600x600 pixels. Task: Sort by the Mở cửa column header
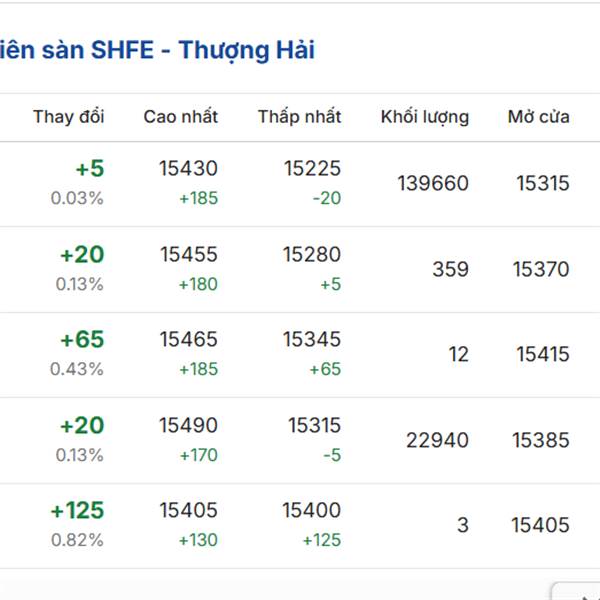538,117
